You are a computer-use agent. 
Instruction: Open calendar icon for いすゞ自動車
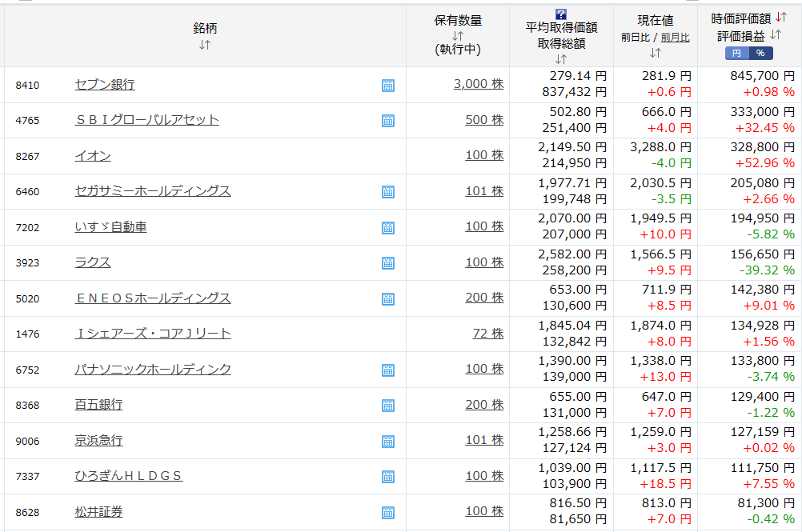(388, 227)
